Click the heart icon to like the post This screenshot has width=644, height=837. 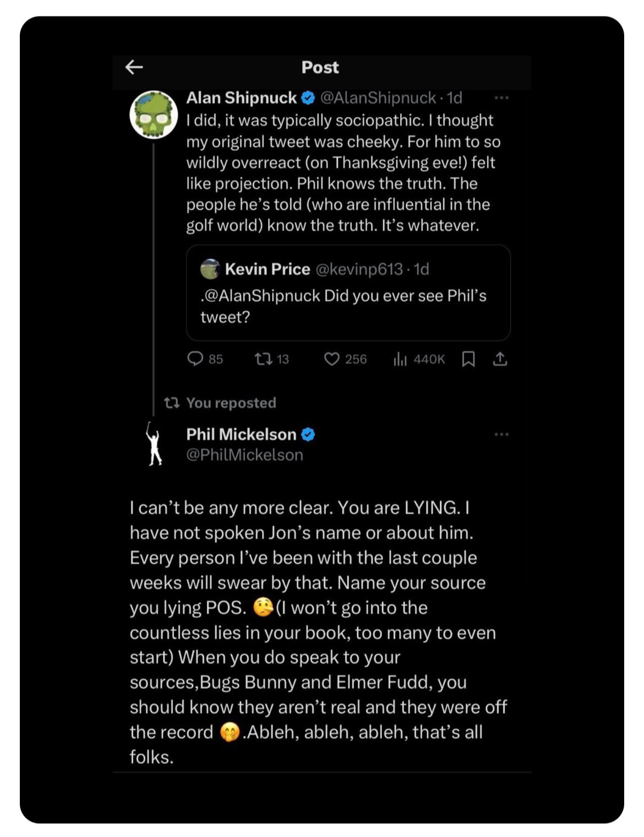333,360
